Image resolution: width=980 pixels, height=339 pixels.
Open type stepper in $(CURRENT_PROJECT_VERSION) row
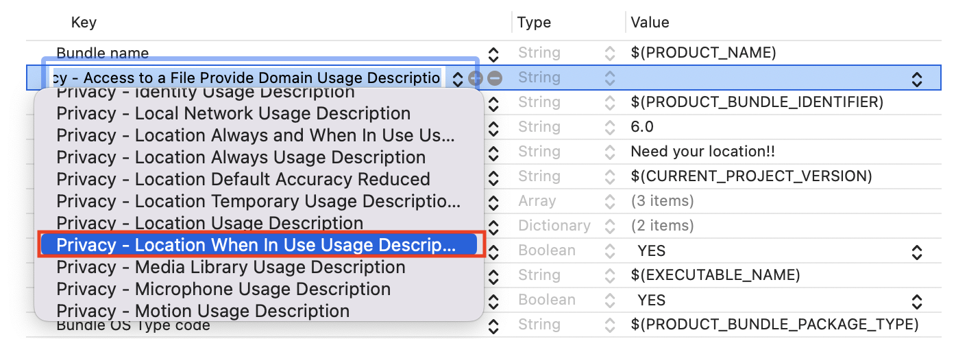(x=609, y=177)
